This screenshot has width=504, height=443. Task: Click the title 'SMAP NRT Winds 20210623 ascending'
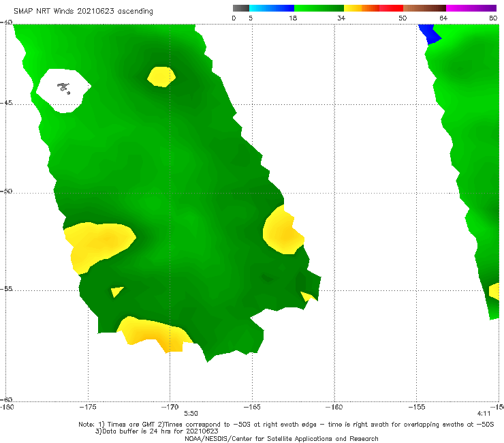click(83, 11)
